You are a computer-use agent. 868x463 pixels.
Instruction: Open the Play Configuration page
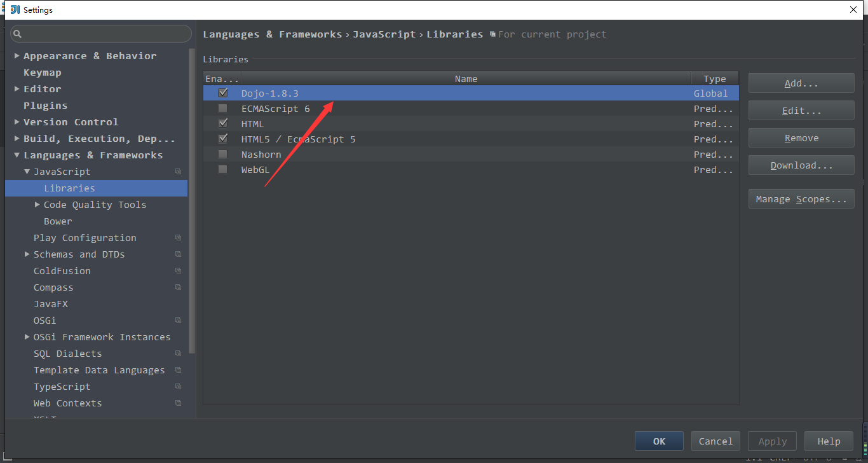(x=85, y=238)
